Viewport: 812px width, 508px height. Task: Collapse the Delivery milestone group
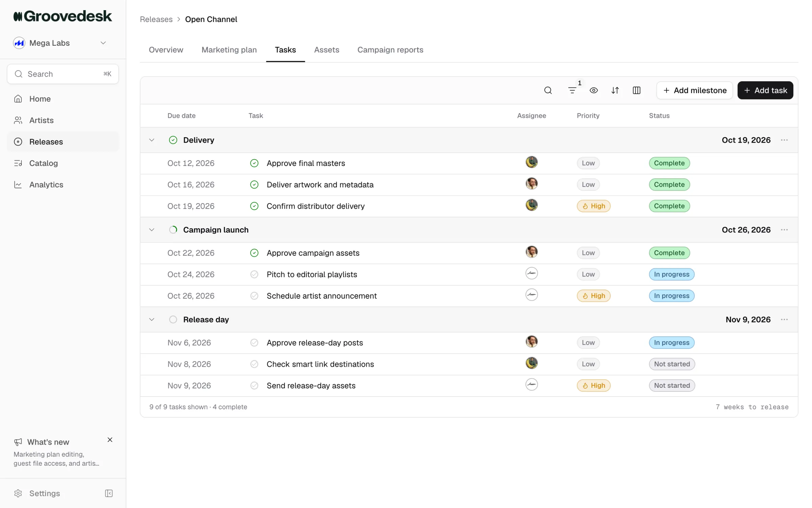tap(152, 140)
